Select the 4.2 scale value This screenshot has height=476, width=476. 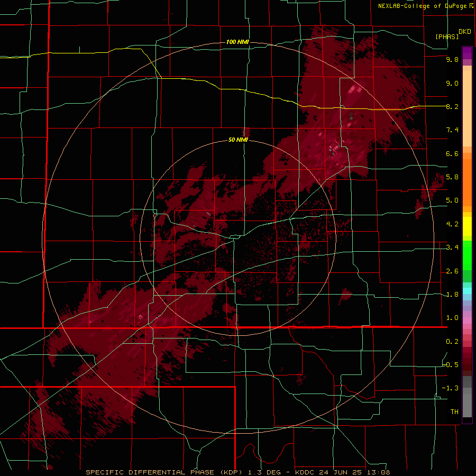(x=452, y=224)
